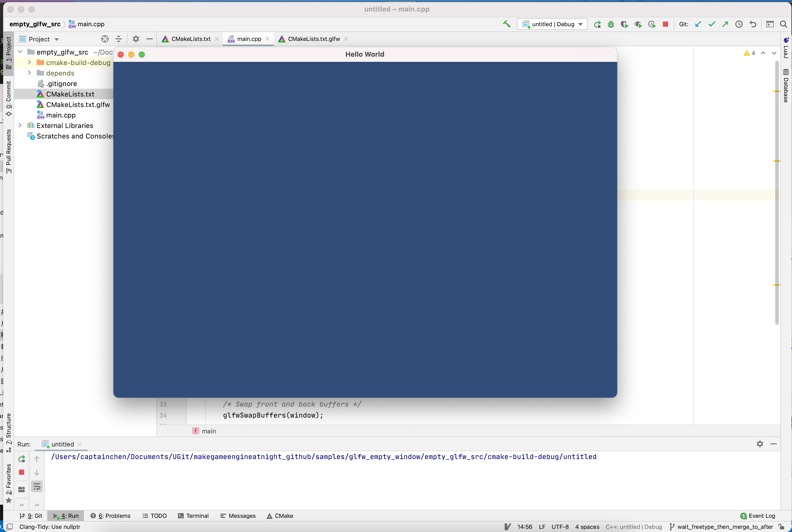792x532 pixels.
Task: Click the editor vertical scrollbar
Action: pyautogui.click(x=777, y=193)
